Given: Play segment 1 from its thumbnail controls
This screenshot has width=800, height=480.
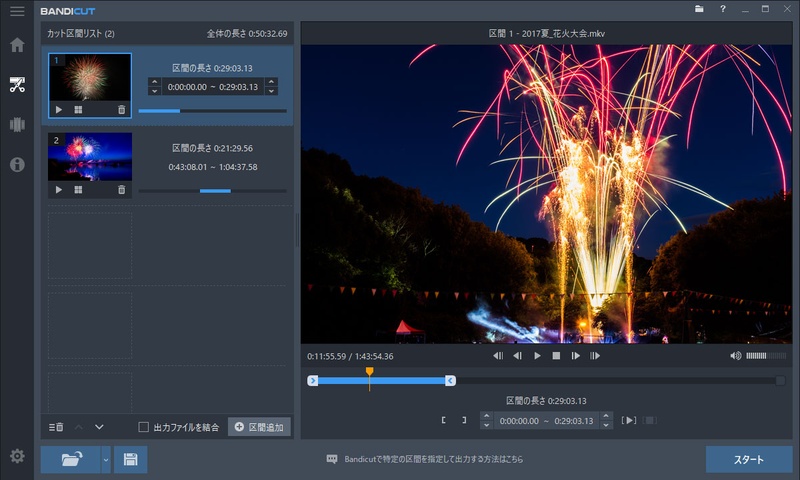Looking at the screenshot, I should click(58, 109).
